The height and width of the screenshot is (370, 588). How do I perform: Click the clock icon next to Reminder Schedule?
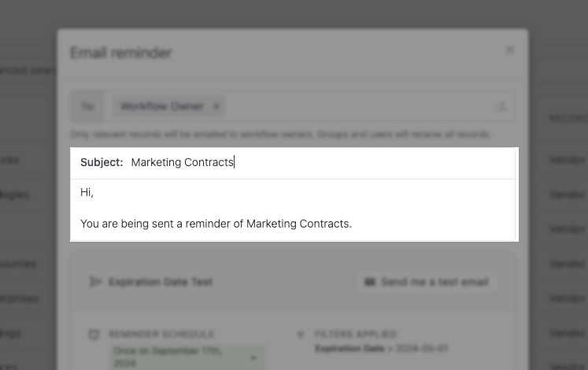coord(94,334)
